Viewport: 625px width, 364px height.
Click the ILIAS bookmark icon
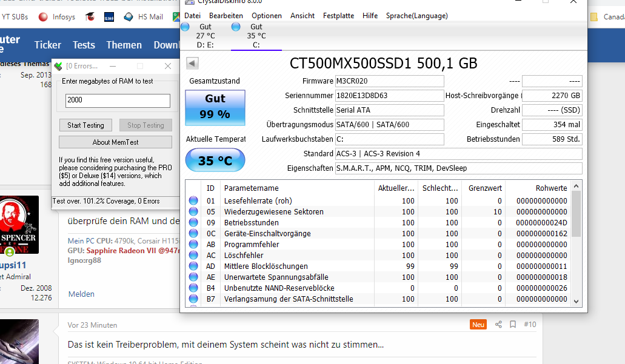[109, 17]
